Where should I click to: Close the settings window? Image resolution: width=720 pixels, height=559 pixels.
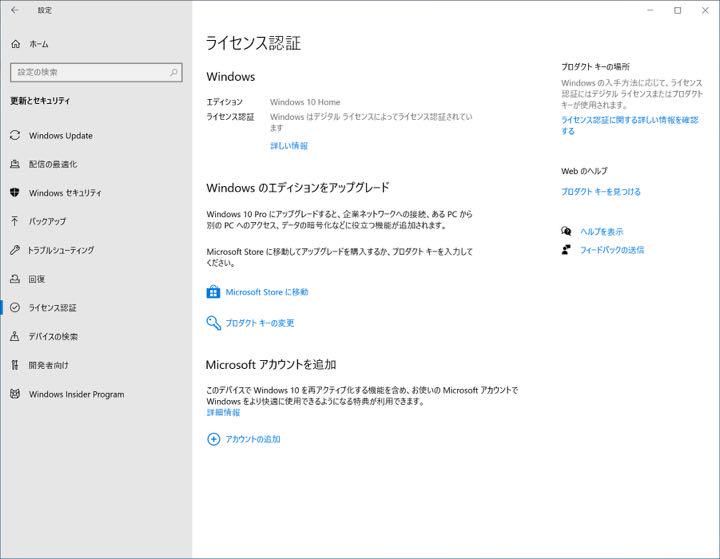click(705, 10)
